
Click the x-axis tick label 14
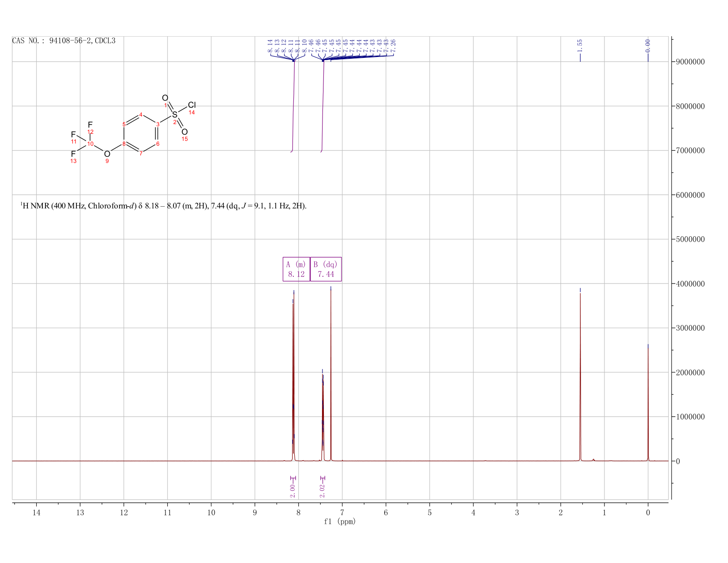[36, 513]
